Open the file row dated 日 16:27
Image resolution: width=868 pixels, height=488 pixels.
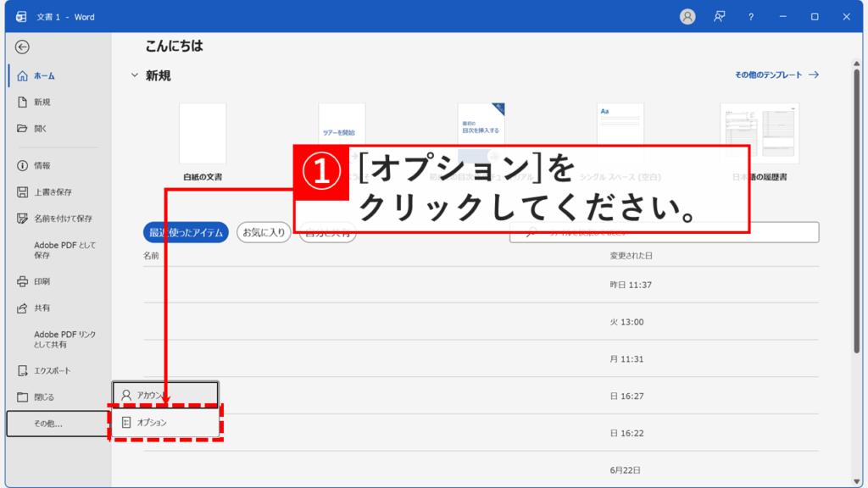[481, 396]
